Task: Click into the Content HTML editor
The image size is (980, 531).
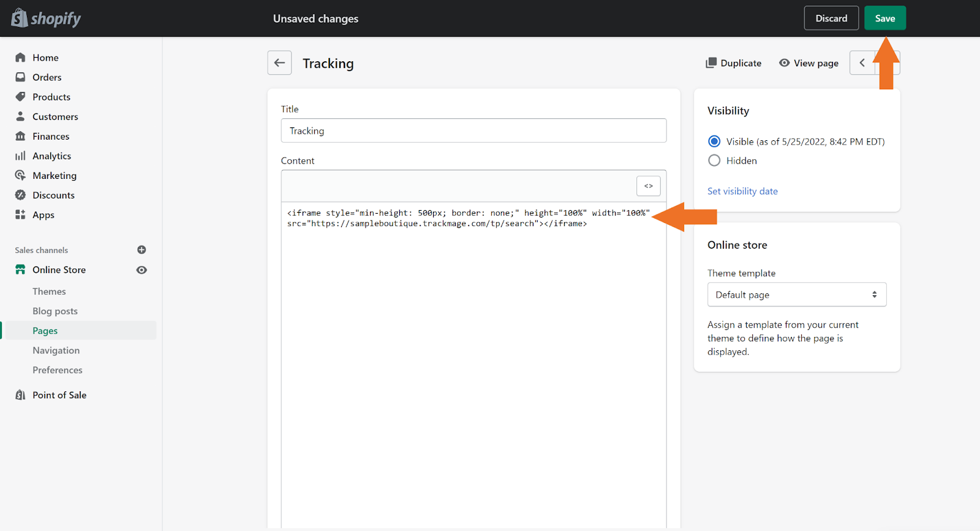Action: 473,364
